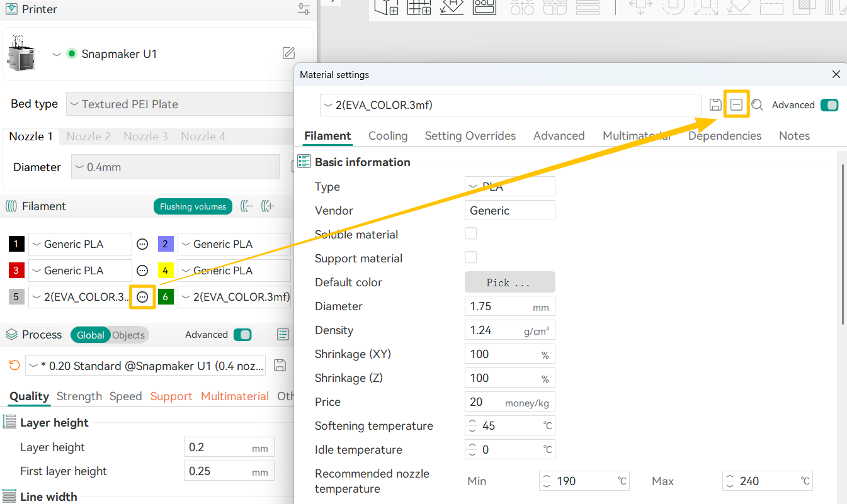Open the printer panel settings sliders icon
The height and width of the screenshot is (504, 847).
tap(304, 9)
